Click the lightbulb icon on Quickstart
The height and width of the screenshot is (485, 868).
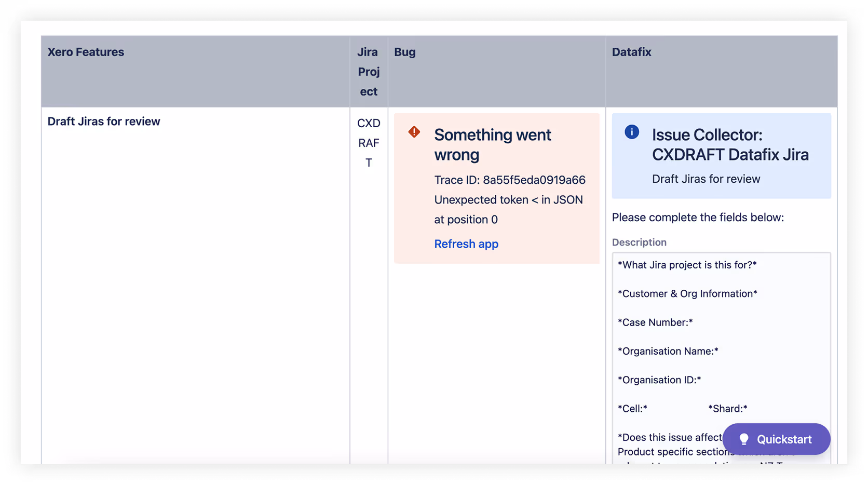[743, 439]
